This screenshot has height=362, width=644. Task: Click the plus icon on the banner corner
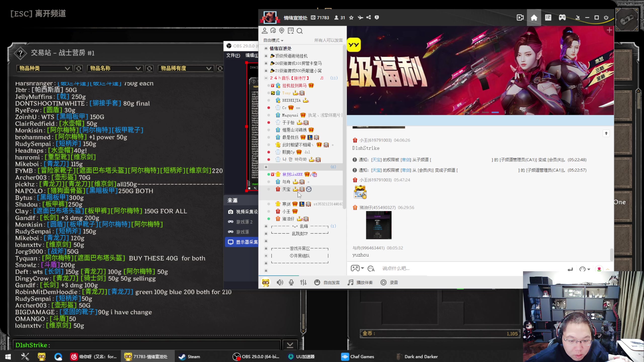(609, 30)
